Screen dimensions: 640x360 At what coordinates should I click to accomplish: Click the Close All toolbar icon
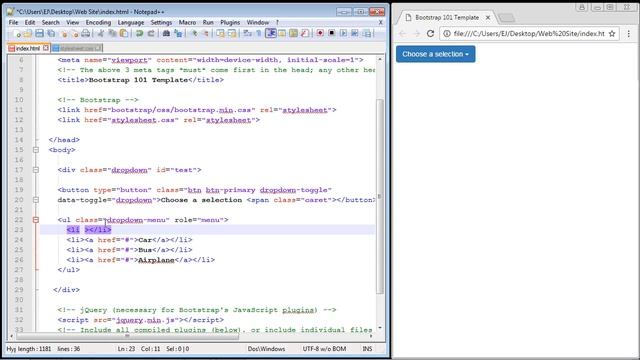[x=75, y=34]
